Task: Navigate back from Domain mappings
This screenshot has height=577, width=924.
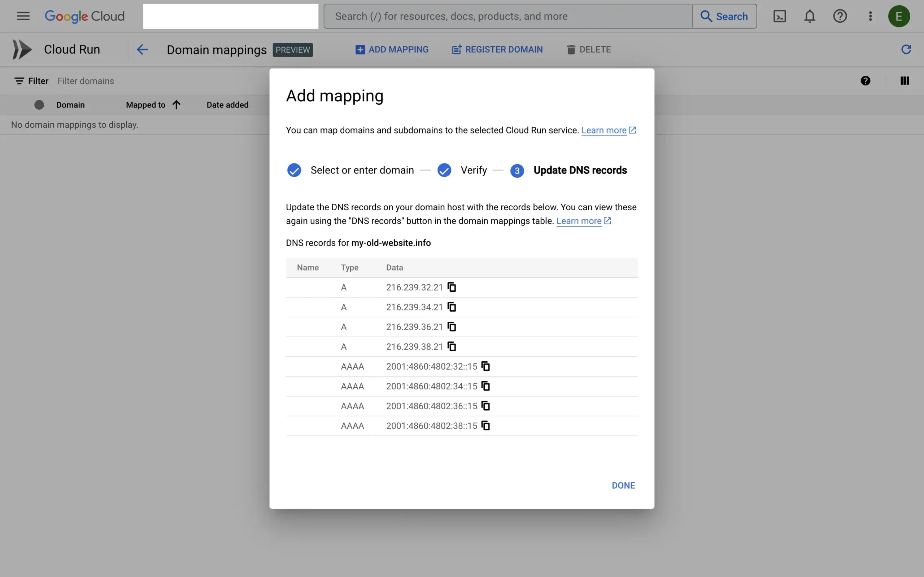Action: [x=142, y=49]
